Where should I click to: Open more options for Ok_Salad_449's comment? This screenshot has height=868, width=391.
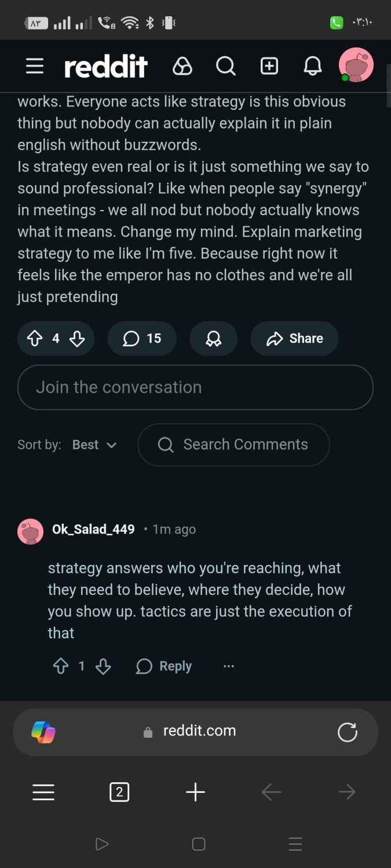click(229, 667)
